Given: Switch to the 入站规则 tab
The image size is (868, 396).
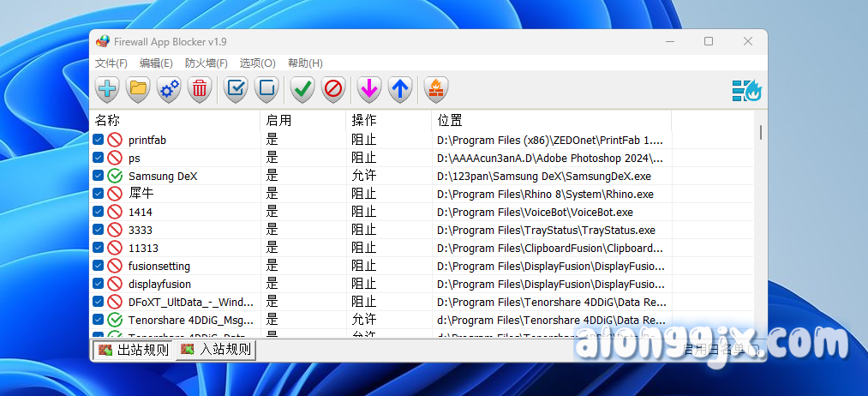Looking at the screenshot, I should click(x=216, y=350).
